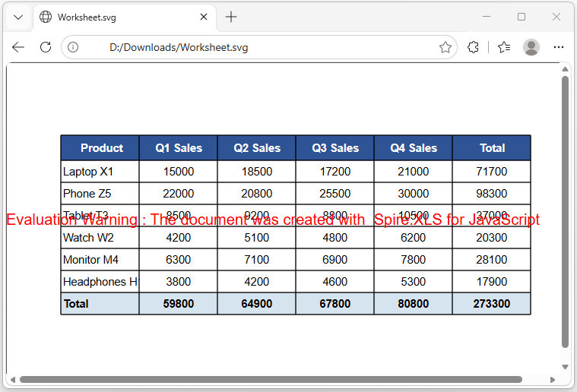Click the 273300 grand total cell

coord(492,304)
